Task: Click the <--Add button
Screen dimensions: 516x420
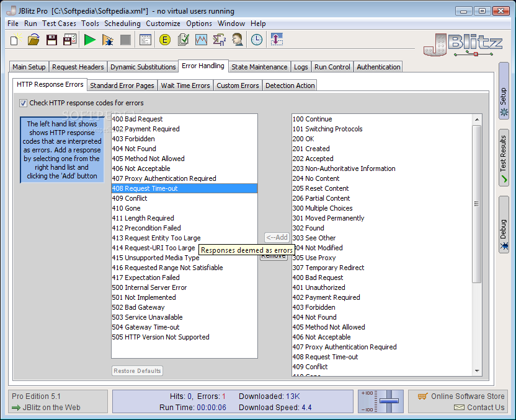Action: pyautogui.click(x=277, y=238)
